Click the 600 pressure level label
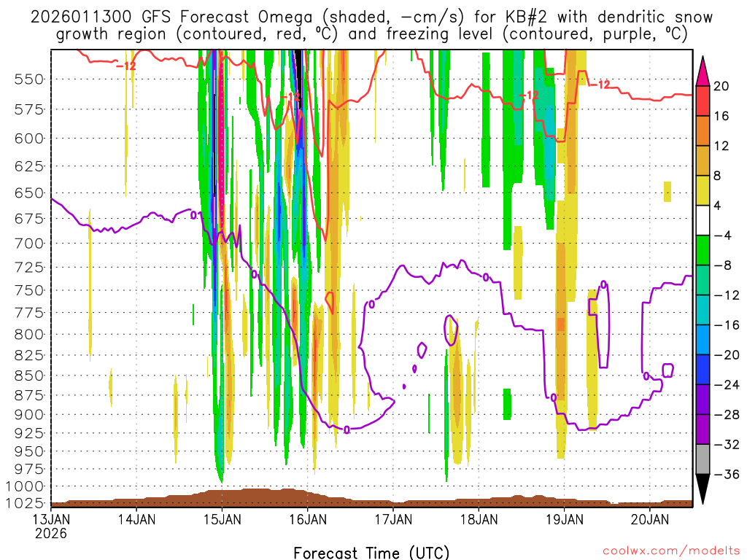The height and width of the screenshot is (560, 747). click(29, 139)
